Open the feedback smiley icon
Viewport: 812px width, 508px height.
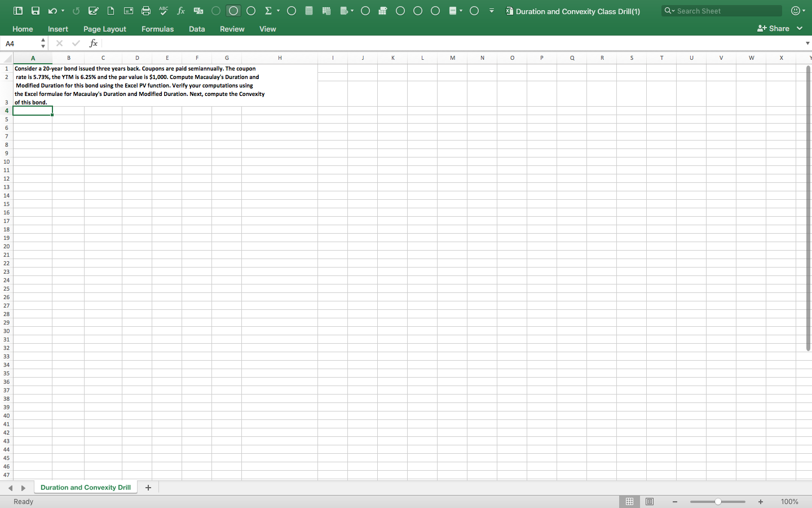(795, 10)
